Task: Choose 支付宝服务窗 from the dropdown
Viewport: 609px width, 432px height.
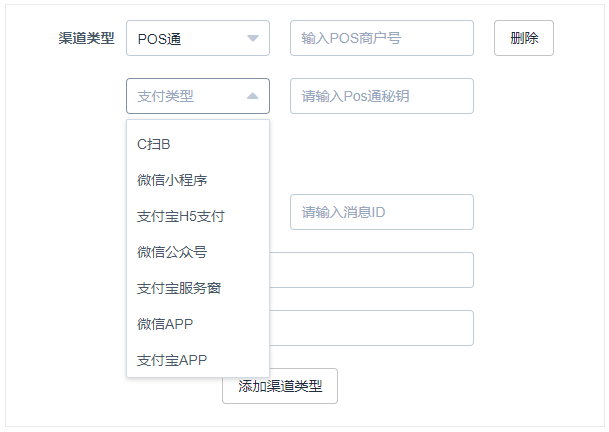Action: pos(198,288)
